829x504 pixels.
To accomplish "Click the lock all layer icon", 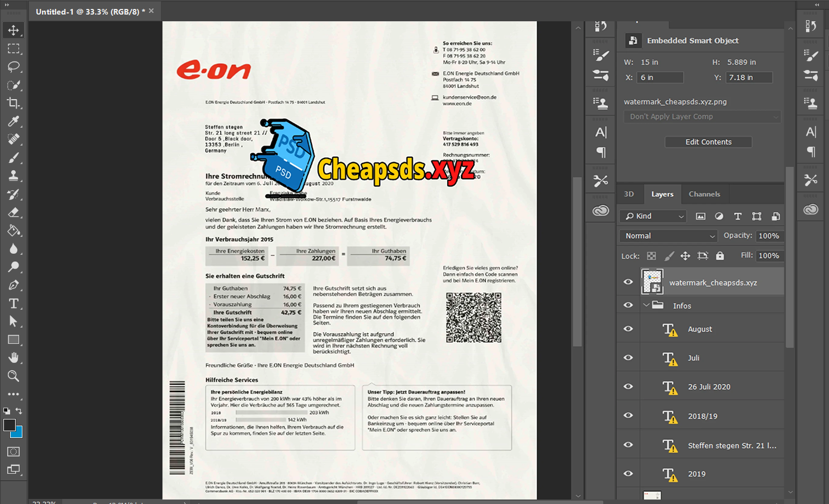I will (x=720, y=256).
